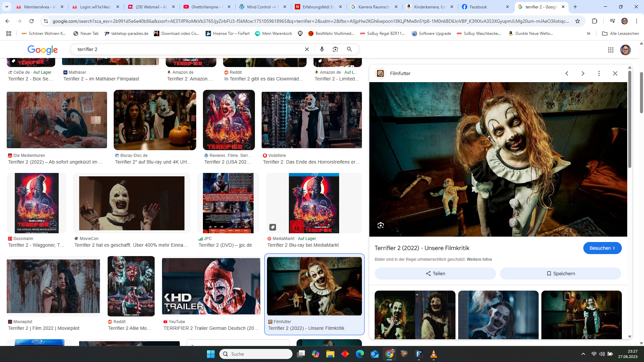Open three-dot more options in preview panel
The width and height of the screenshot is (644, 362).
[x=599, y=73]
